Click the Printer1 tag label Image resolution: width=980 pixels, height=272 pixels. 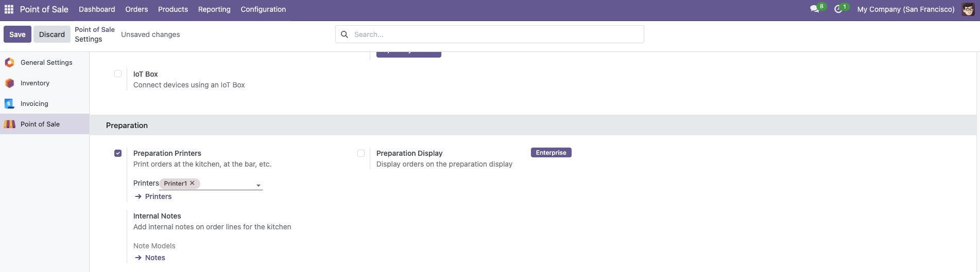pyautogui.click(x=176, y=184)
